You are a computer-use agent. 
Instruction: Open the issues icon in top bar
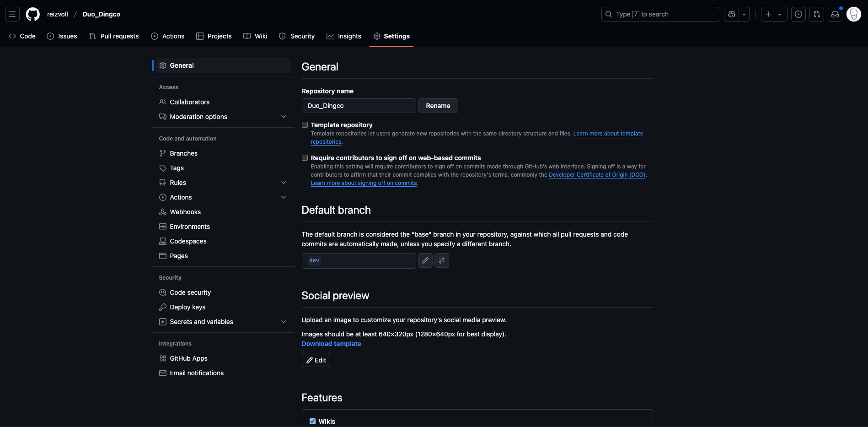(x=798, y=14)
